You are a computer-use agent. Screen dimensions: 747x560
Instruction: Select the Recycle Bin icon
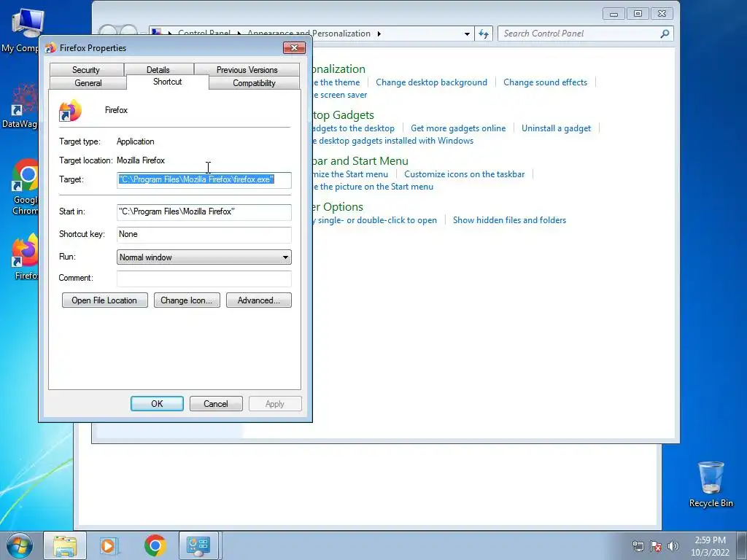coord(711,484)
